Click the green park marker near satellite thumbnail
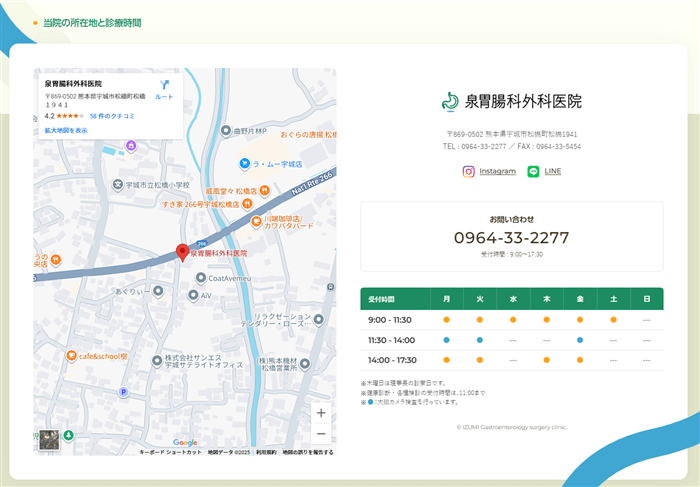The width and height of the screenshot is (700, 487). pos(68,435)
